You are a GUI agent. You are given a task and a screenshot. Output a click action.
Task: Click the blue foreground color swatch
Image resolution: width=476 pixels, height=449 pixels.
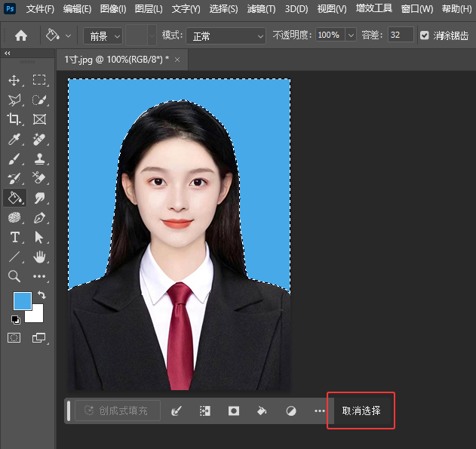[x=22, y=301]
